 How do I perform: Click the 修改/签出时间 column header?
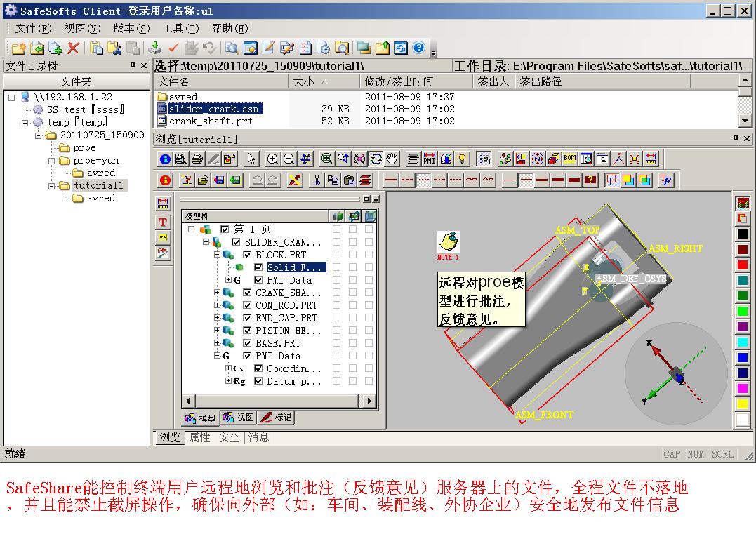416,81
